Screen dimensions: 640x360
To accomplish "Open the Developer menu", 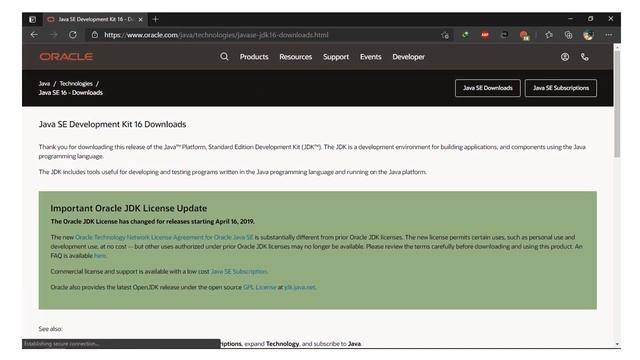I will 409,57.
